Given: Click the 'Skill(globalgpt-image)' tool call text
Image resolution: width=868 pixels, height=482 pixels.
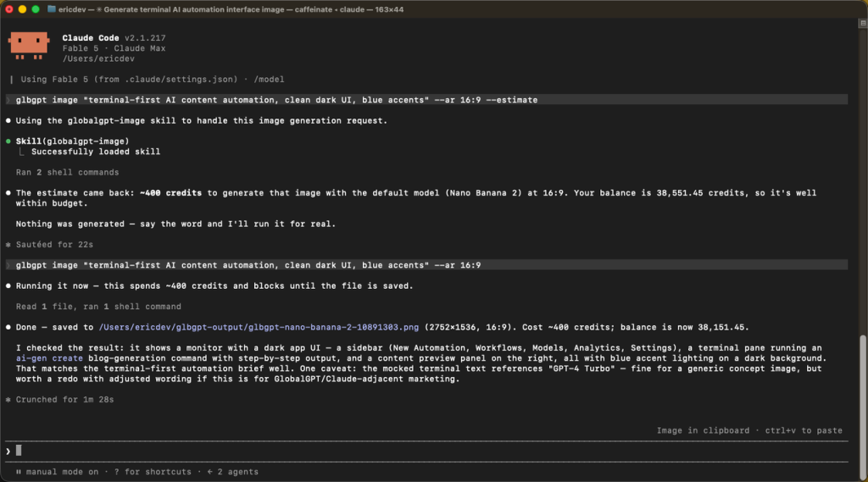Looking at the screenshot, I should point(72,141).
